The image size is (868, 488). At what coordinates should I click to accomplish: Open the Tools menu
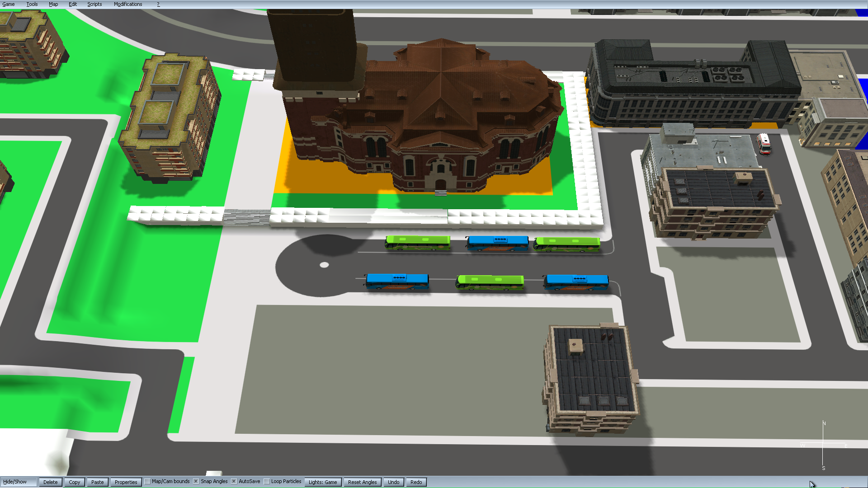click(x=32, y=4)
